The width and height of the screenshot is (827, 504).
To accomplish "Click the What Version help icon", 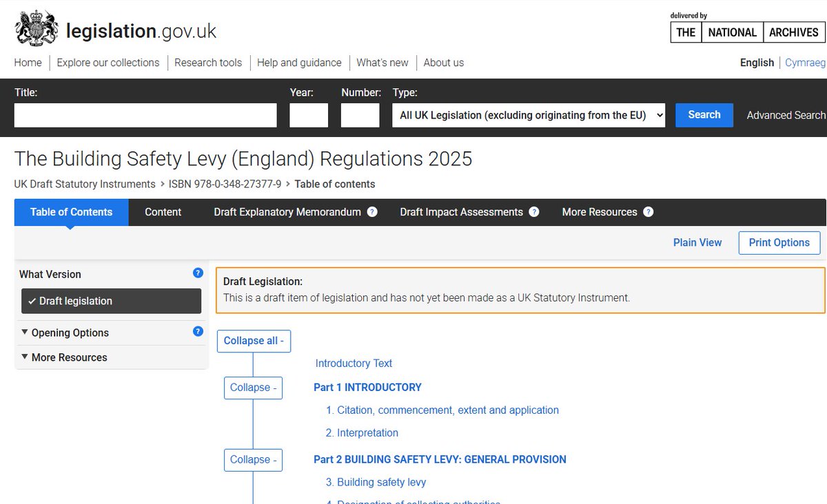I will 198,273.
